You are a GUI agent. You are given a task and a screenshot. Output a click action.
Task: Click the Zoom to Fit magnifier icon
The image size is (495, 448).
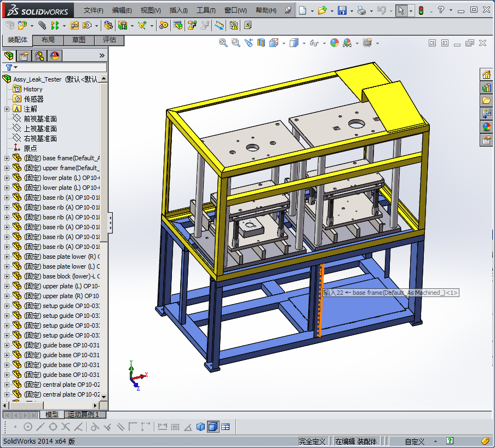coord(223,43)
